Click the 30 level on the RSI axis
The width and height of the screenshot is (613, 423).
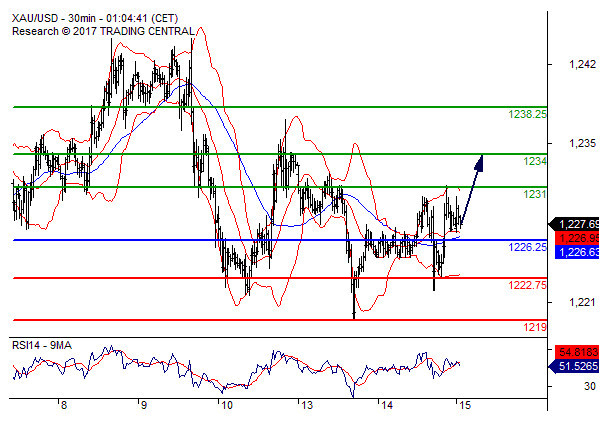(x=590, y=386)
